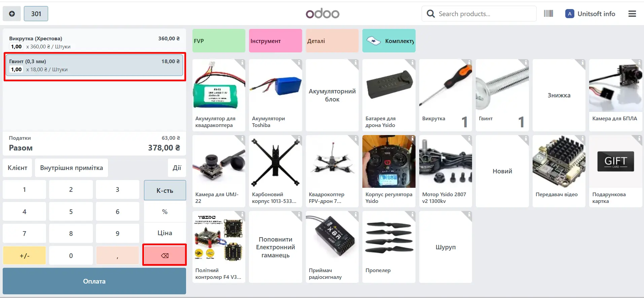Click the new order plus icon
Image resolution: width=644 pixels, height=298 pixels.
(12, 14)
